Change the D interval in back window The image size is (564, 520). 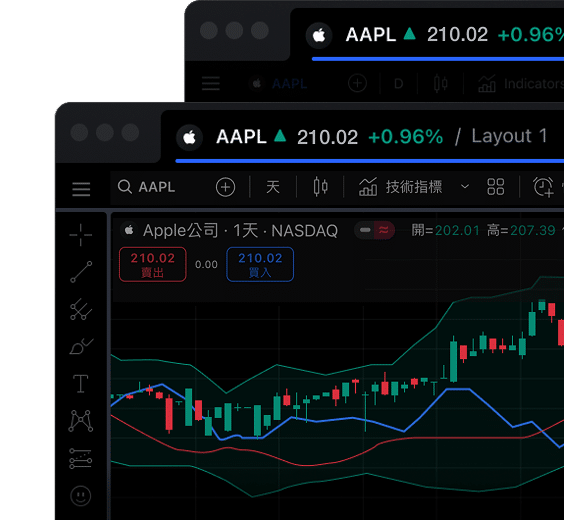[398, 84]
